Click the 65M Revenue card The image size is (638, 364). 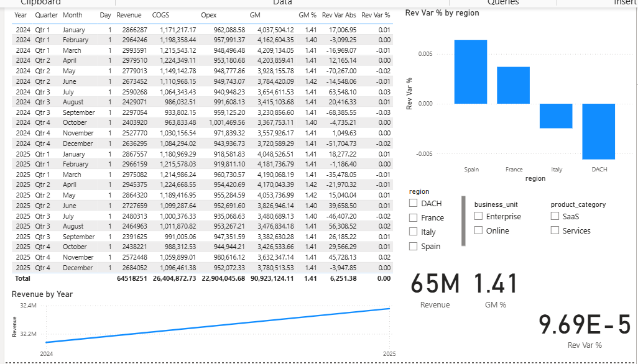click(435, 289)
